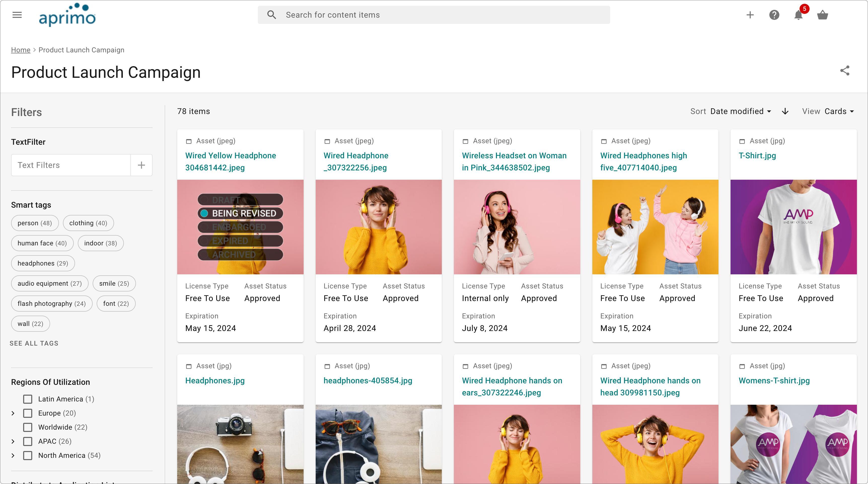
Task: Open the Cards view dropdown
Action: pyautogui.click(x=839, y=111)
